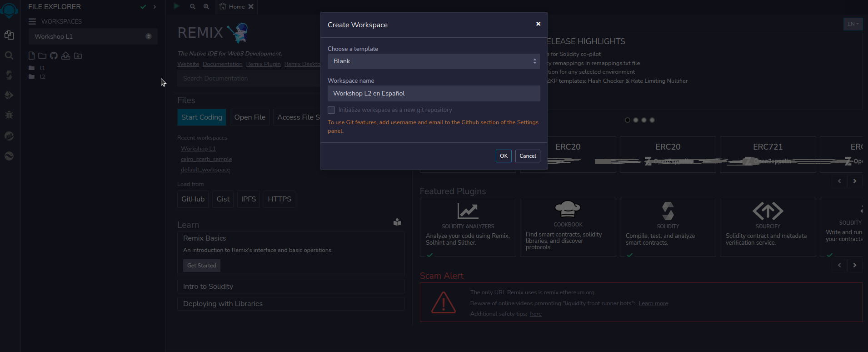868x352 pixels.
Task: Open the Solidity plugin card
Action: coord(668,227)
